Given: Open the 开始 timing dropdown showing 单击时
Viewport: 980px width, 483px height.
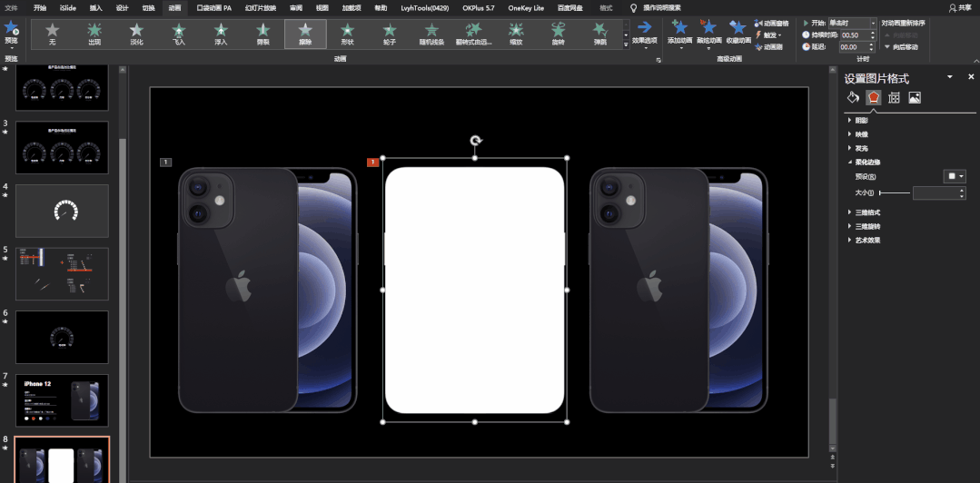Looking at the screenshot, I should pos(851,23).
